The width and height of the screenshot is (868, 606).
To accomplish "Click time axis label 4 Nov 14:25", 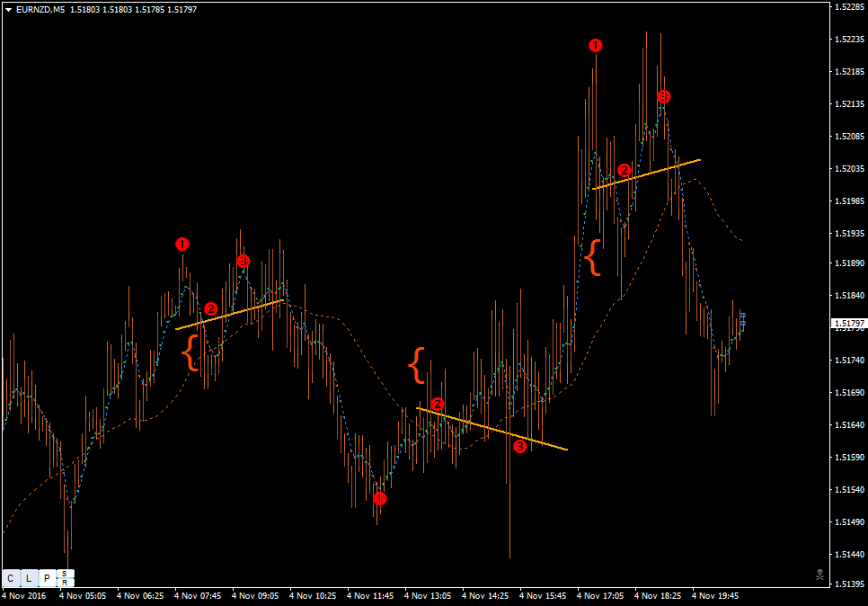I will 485,596.
